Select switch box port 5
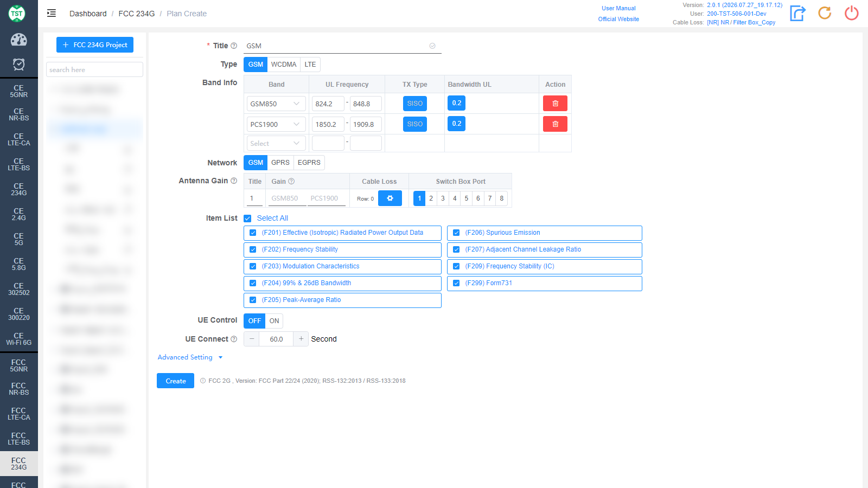The height and width of the screenshot is (488, 868). click(467, 198)
